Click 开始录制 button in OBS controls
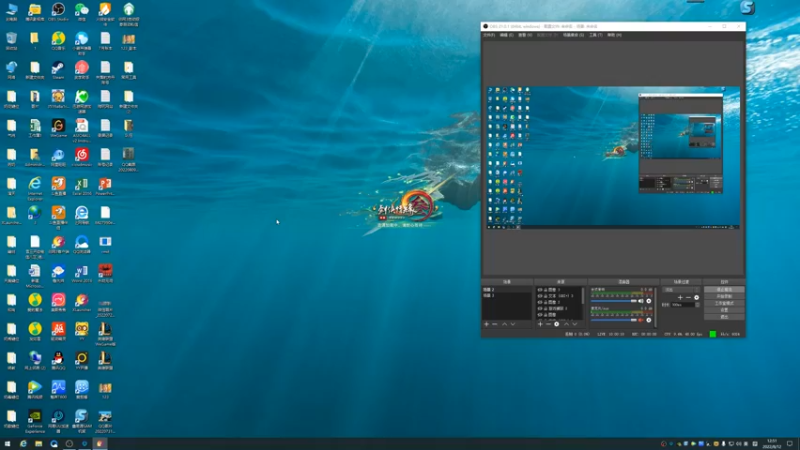 pyautogui.click(x=724, y=296)
